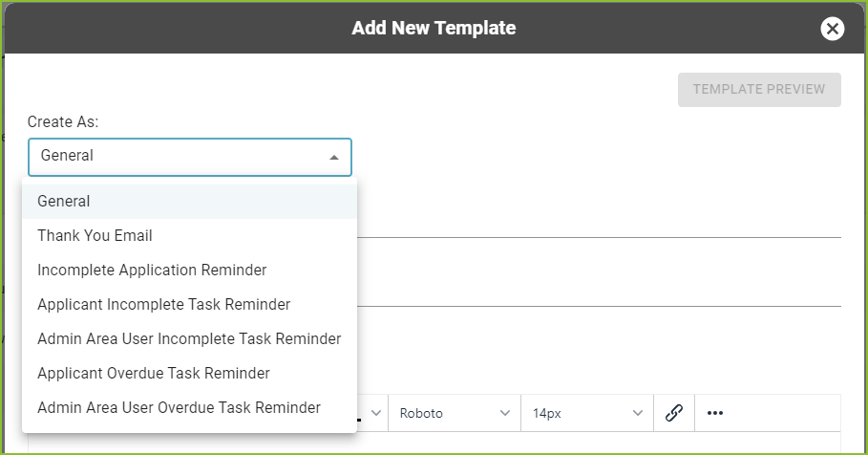This screenshot has width=868, height=455.
Task: Expand the partially hidden toolbar dropdown chevron
Action: pos(376,413)
